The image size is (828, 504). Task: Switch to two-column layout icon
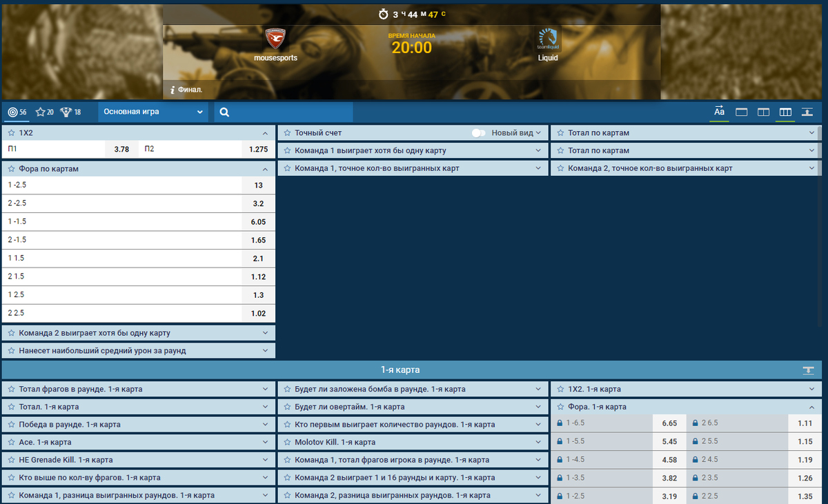click(763, 112)
